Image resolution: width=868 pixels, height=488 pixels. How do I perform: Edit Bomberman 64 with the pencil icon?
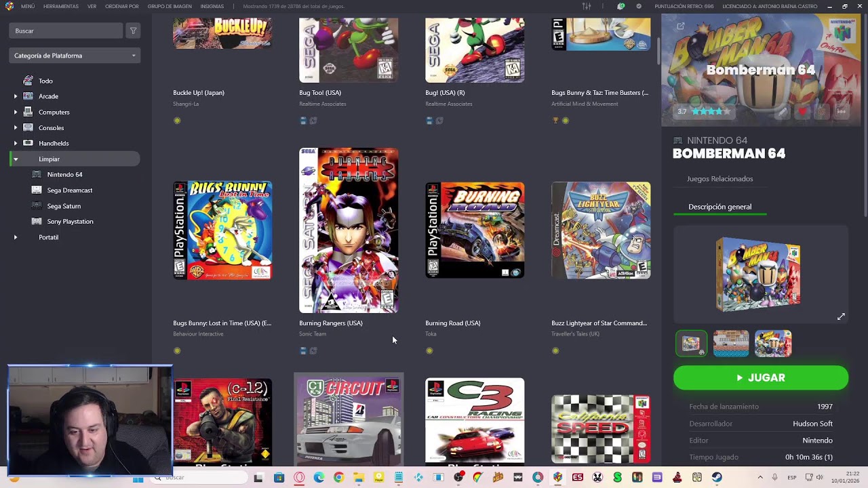783,111
